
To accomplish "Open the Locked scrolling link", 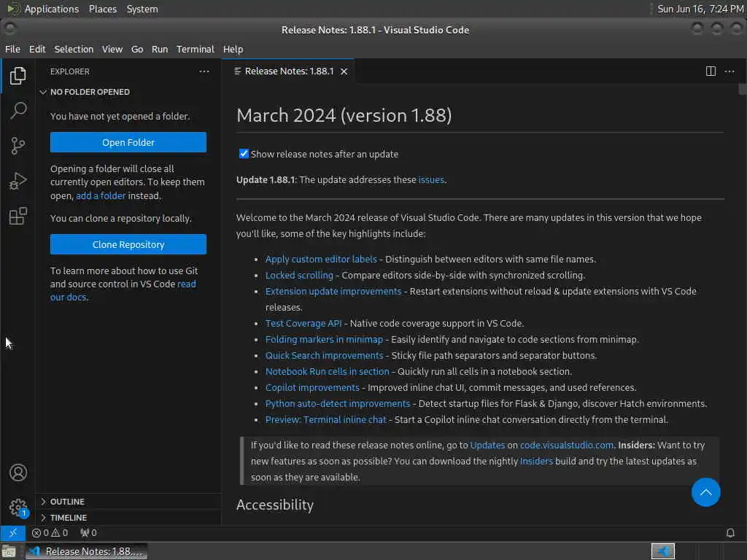I will pyautogui.click(x=299, y=275).
